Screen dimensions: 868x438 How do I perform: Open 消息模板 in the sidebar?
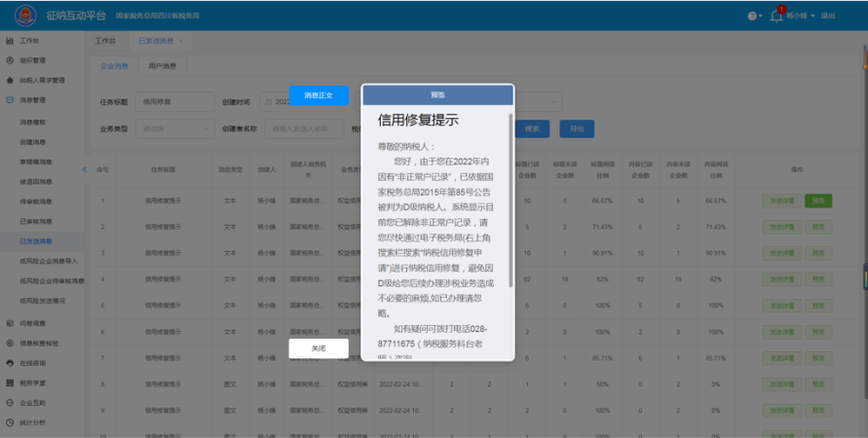[x=33, y=123]
